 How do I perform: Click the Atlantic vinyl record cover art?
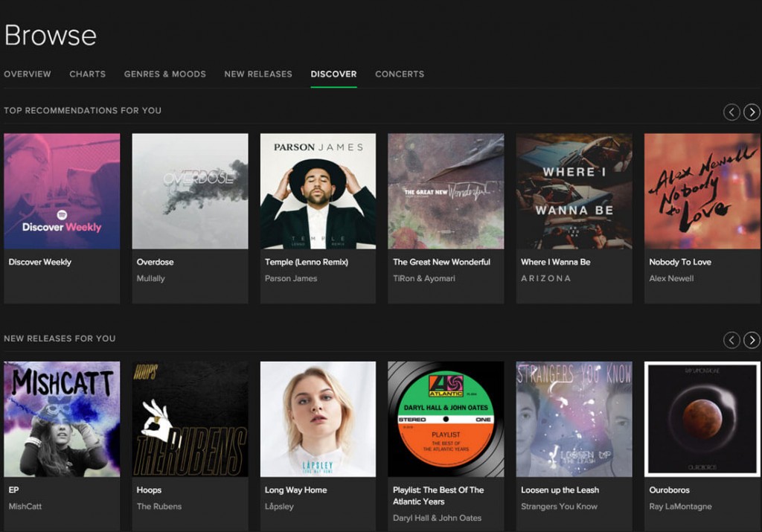tap(446, 419)
